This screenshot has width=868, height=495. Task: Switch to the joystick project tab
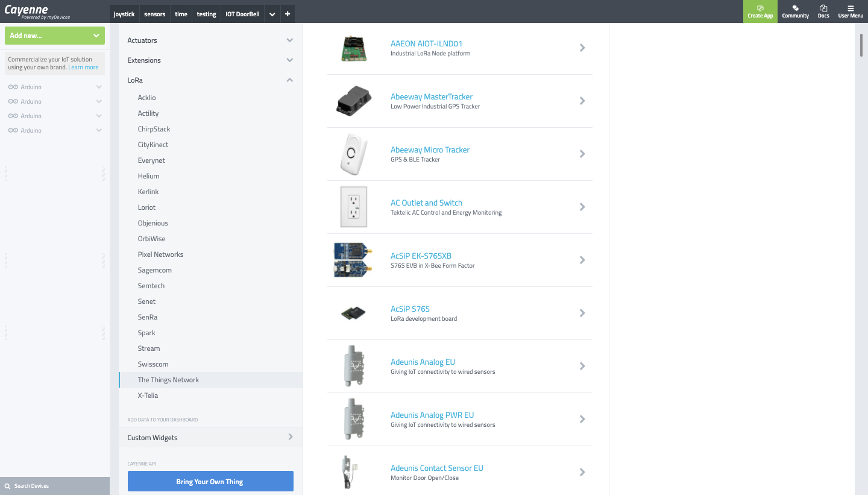pos(124,14)
